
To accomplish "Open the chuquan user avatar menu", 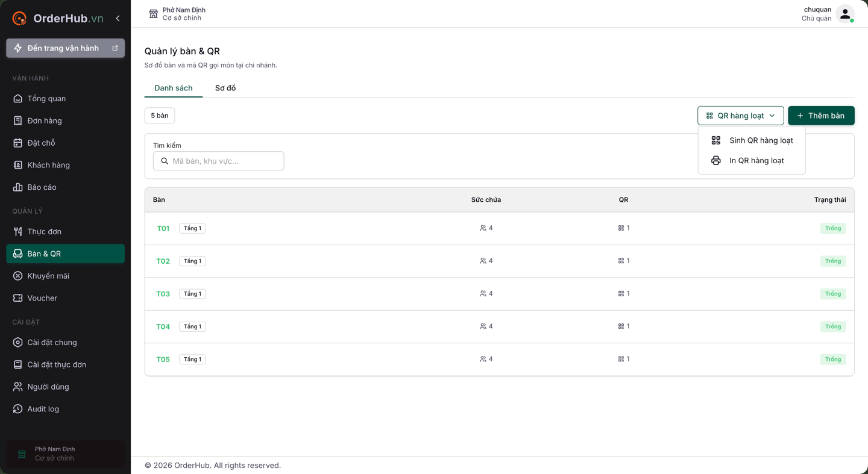I will pyautogui.click(x=845, y=14).
